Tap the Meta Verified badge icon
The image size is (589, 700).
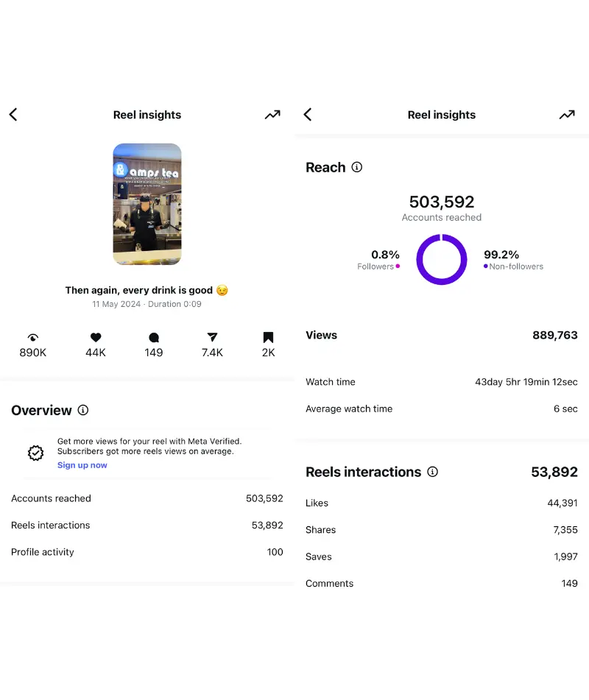35,453
